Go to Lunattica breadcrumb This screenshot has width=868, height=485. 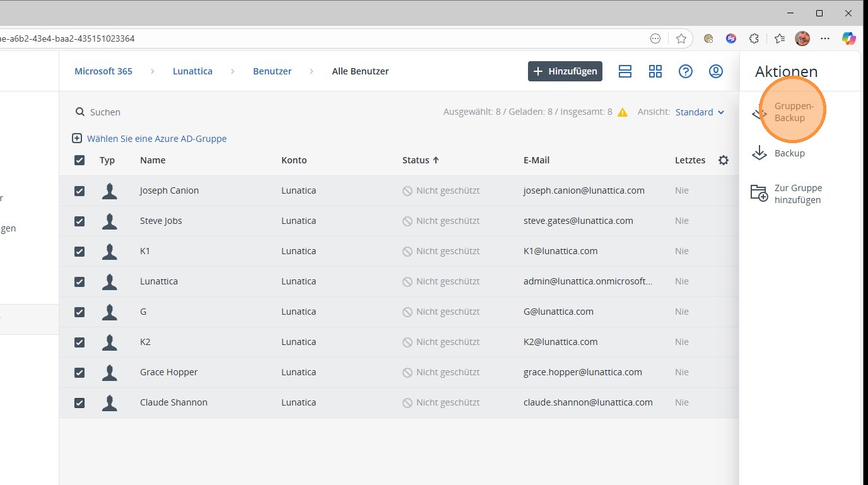(x=192, y=71)
